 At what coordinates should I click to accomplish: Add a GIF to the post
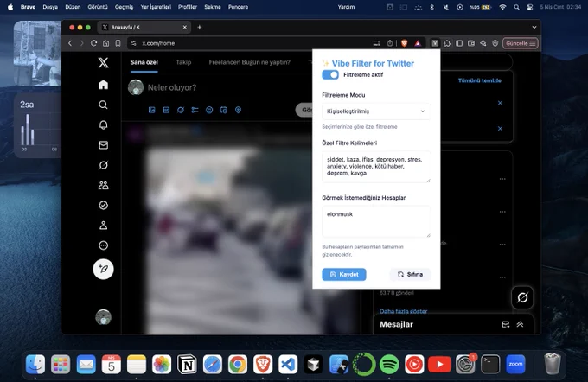pyautogui.click(x=166, y=110)
